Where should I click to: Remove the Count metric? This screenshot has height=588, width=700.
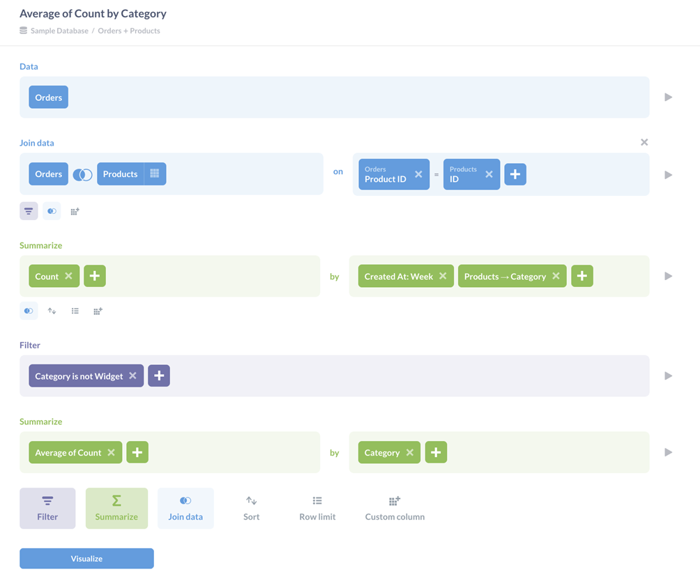coord(68,276)
